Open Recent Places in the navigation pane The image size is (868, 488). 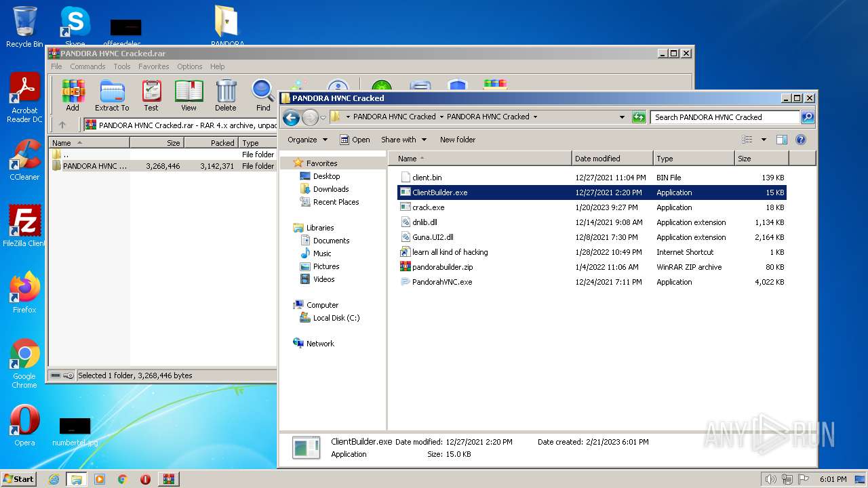[x=336, y=202]
